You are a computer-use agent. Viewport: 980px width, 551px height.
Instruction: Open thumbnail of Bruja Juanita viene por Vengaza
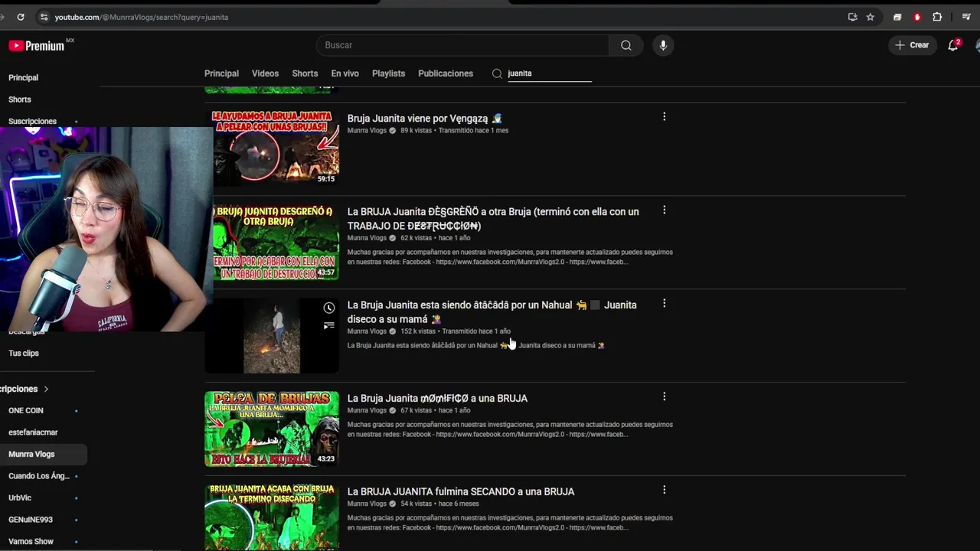275,148
